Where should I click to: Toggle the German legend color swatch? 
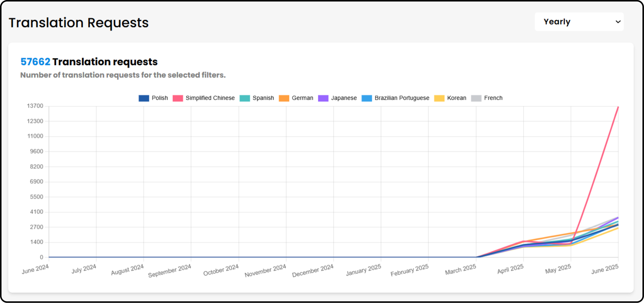[284, 98]
